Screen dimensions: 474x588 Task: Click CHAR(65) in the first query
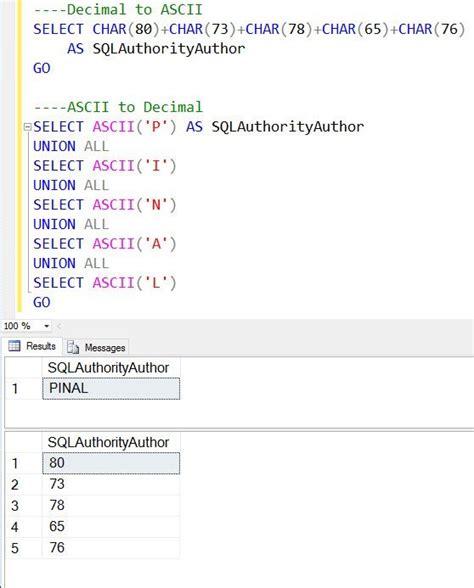(356, 29)
